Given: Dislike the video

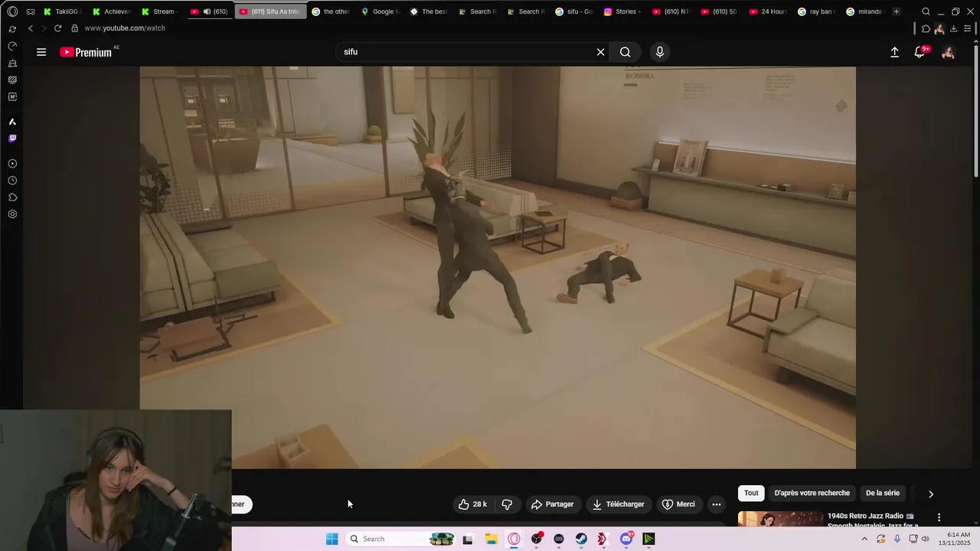Looking at the screenshot, I should pyautogui.click(x=507, y=504).
